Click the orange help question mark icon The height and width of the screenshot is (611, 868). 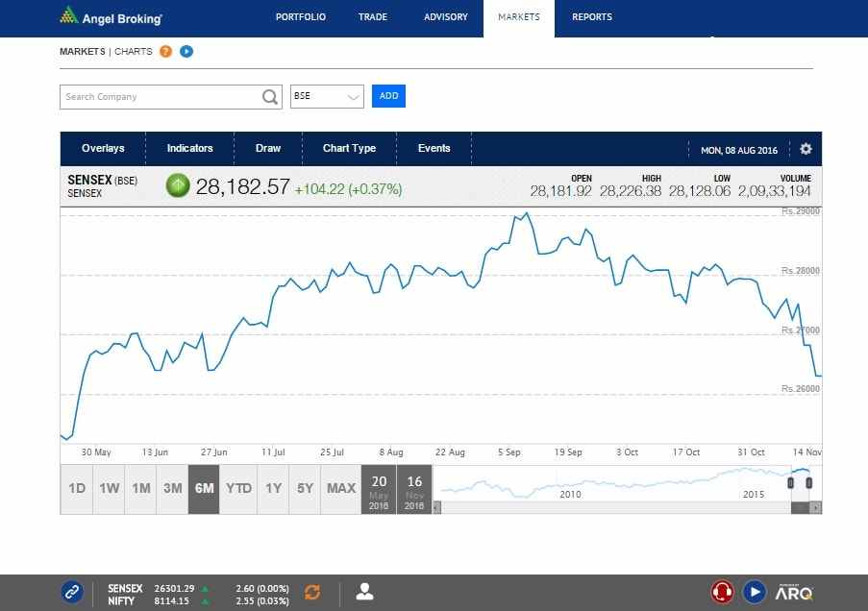click(x=166, y=52)
